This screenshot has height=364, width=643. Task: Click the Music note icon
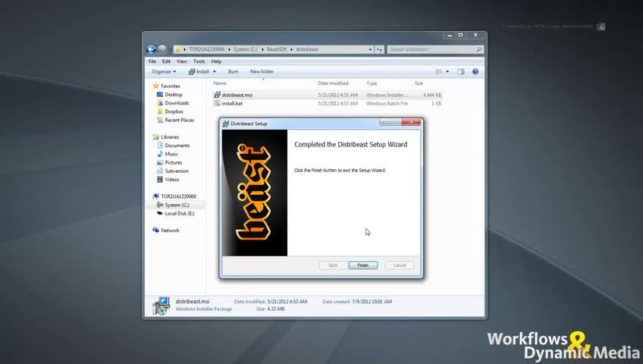tap(160, 154)
